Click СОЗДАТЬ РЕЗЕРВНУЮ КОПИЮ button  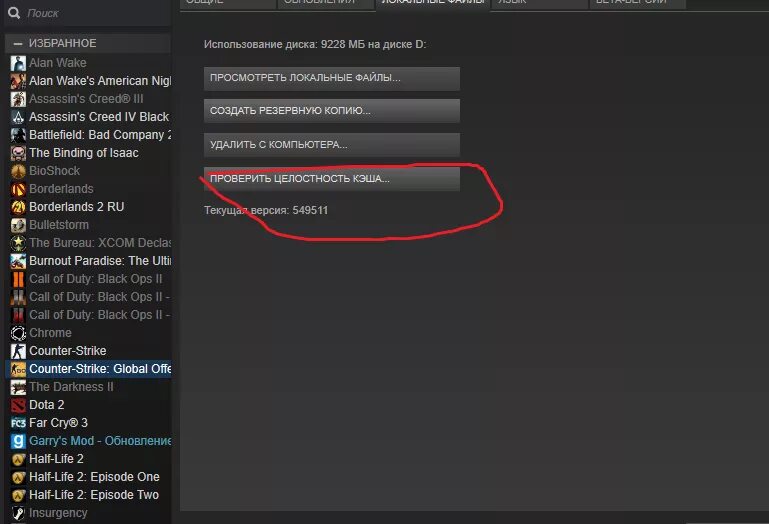click(332, 111)
